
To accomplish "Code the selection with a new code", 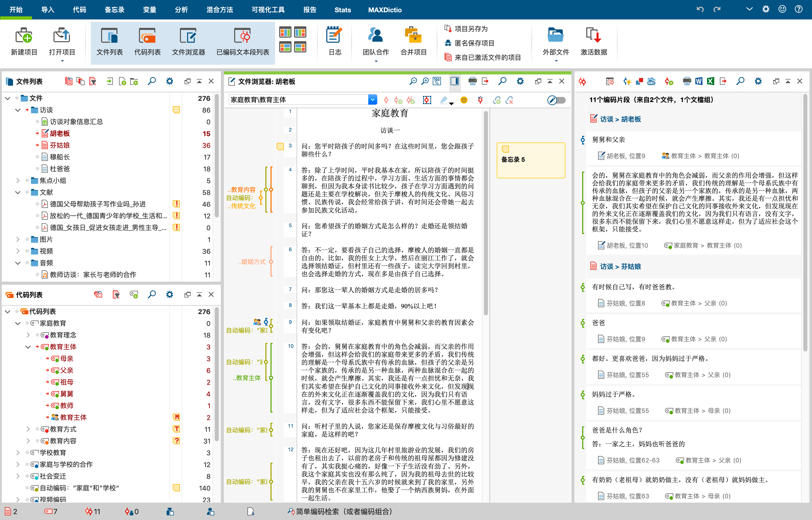I will tap(398, 100).
